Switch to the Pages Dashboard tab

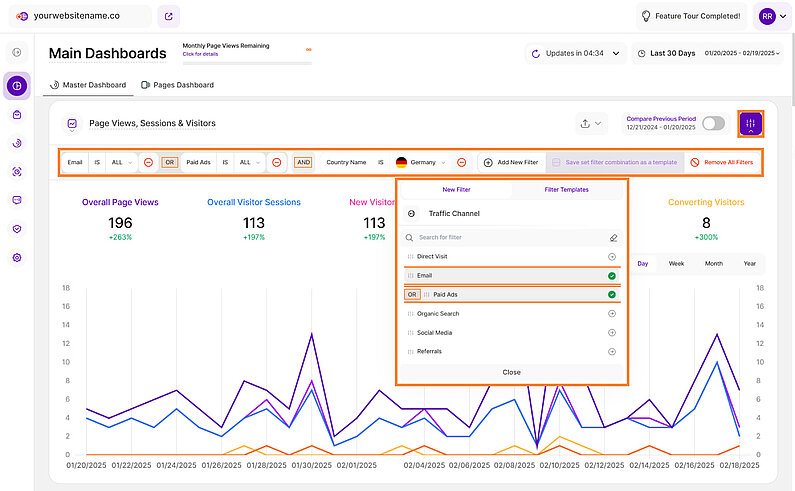pos(178,85)
